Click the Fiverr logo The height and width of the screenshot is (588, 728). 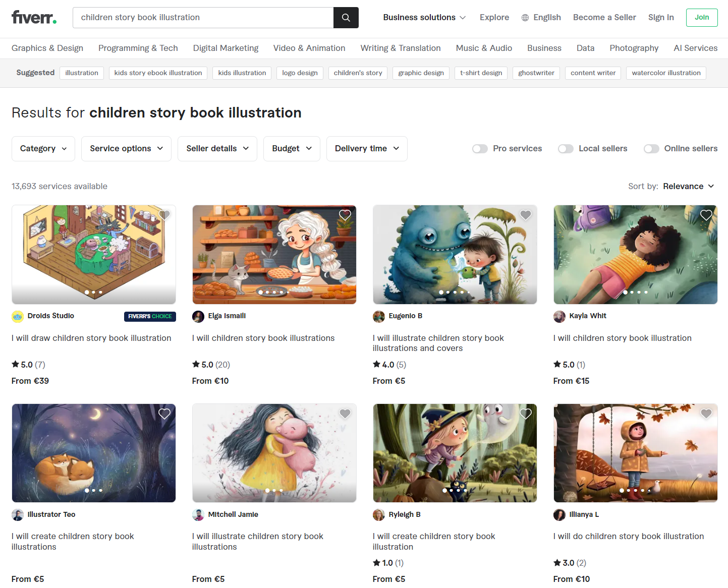tap(34, 18)
